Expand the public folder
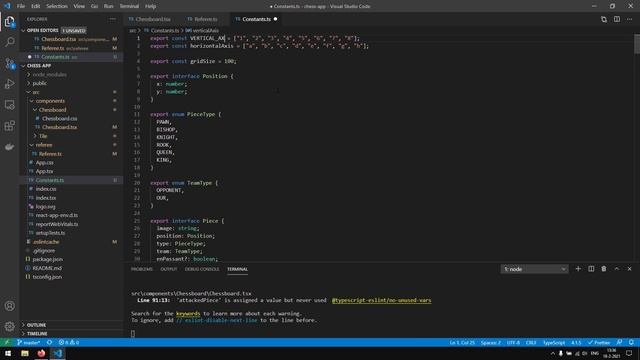This screenshot has height=360, width=640. [x=40, y=83]
